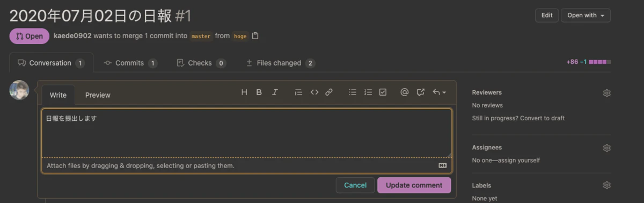Copy the hoge branch name

(x=255, y=36)
